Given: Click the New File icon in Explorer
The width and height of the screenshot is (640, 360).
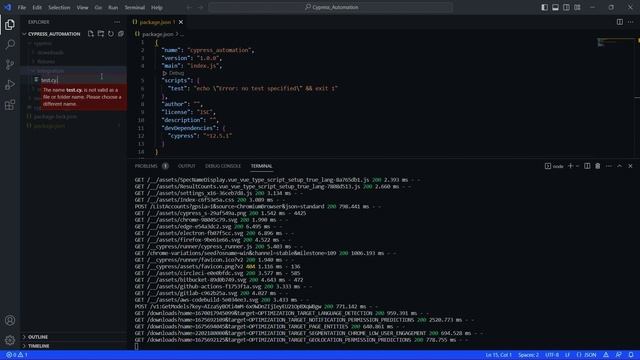Looking at the screenshot, I should 91,34.
